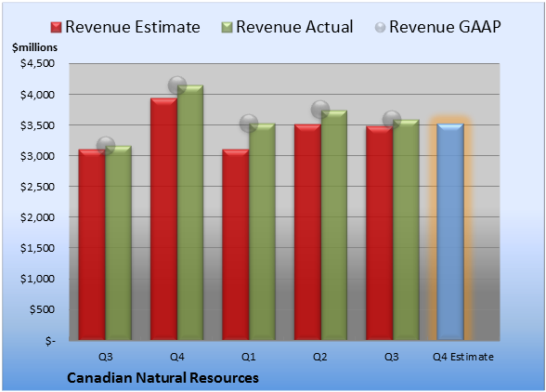546x392 pixels.
Task: Click the '$4,000' y-axis value
Action: tap(37, 95)
